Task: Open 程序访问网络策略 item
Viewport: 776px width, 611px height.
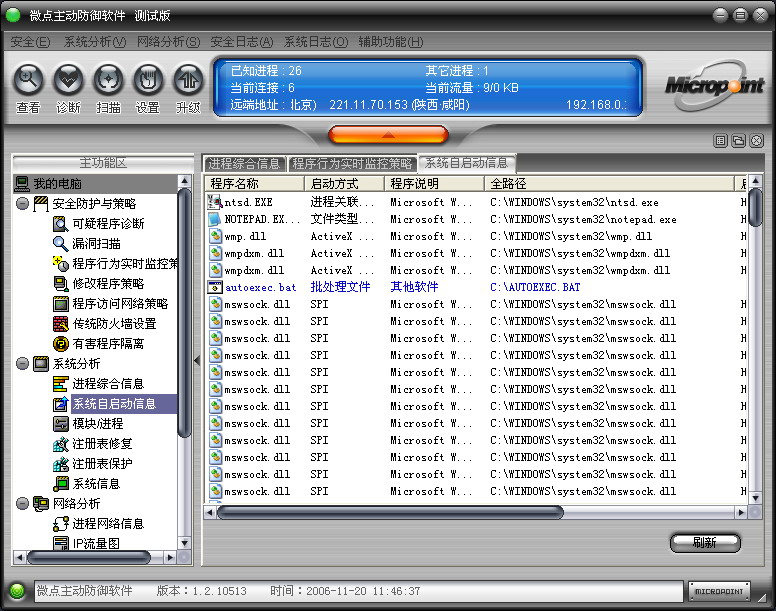Action: [x=110, y=303]
